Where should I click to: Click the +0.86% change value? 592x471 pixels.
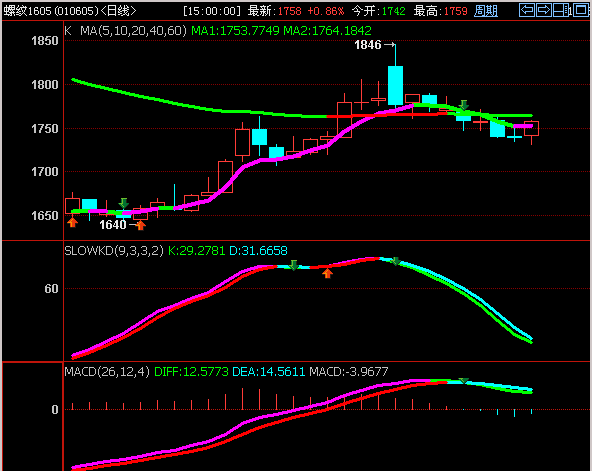click(326, 11)
